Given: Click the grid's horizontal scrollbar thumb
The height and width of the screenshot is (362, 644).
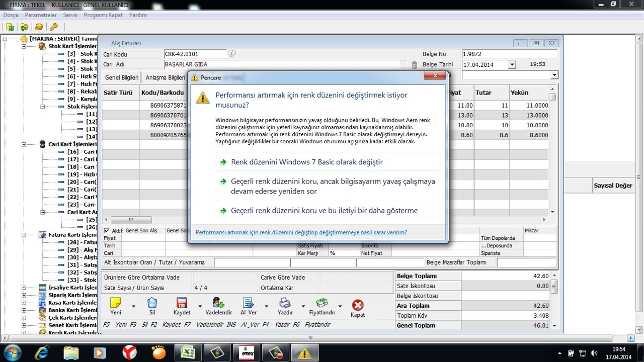Looking at the screenshot, I should coord(131,220).
